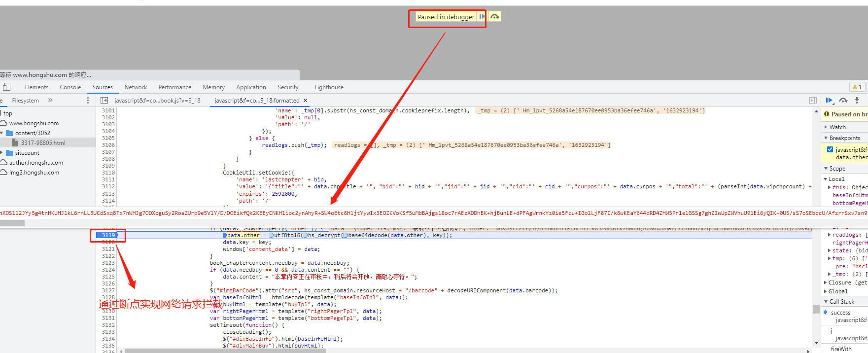Set breakpoint on line 3110 gutter
The image size is (868, 353).
click(x=108, y=173)
